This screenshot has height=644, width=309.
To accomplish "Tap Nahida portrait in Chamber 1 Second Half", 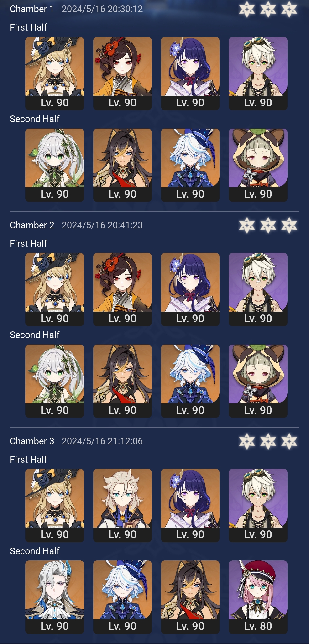I will [x=54, y=165].
